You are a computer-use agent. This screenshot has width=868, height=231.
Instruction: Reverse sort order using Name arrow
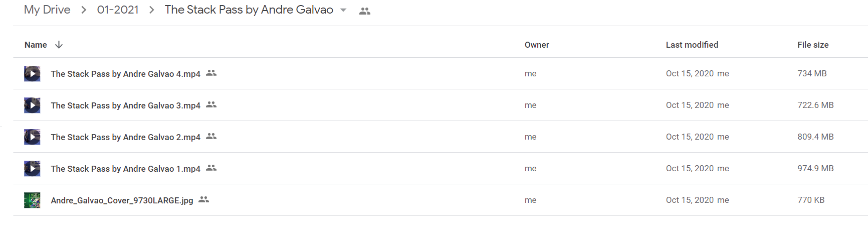(59, 45)
